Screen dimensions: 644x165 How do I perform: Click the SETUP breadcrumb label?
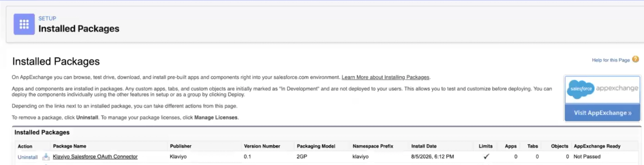[47, 19]
